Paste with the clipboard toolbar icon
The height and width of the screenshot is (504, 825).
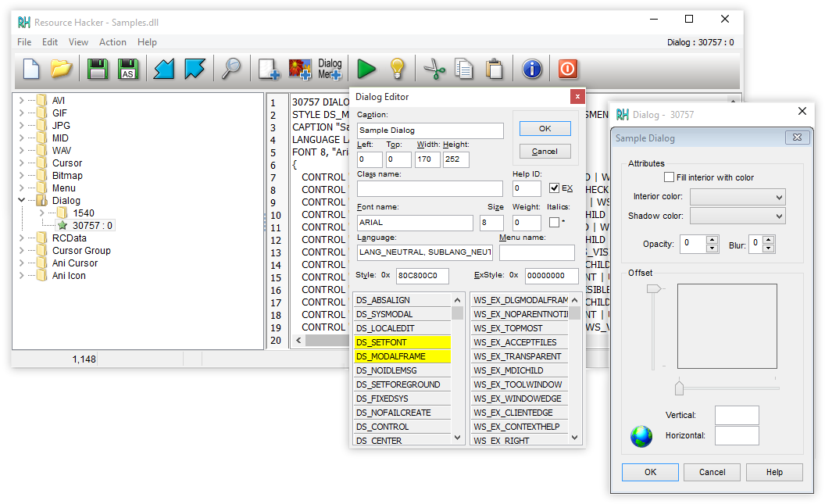coord(495,69)
